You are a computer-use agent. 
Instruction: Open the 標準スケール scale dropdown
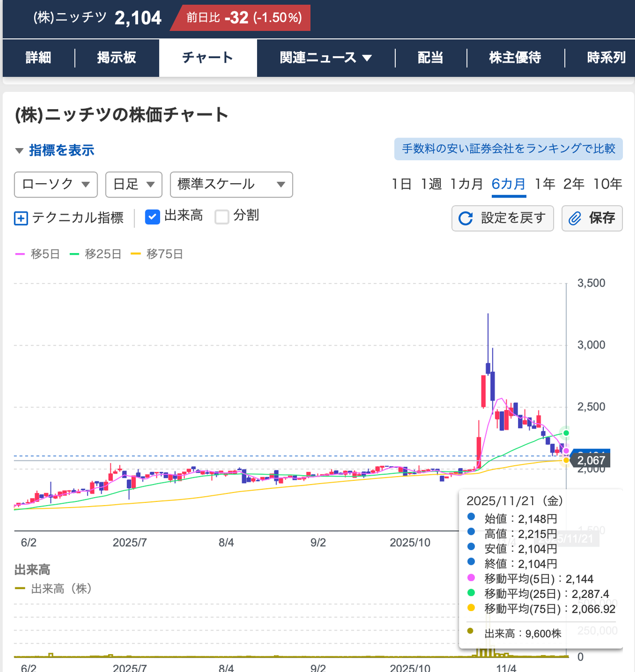click(x=231, y=184)
